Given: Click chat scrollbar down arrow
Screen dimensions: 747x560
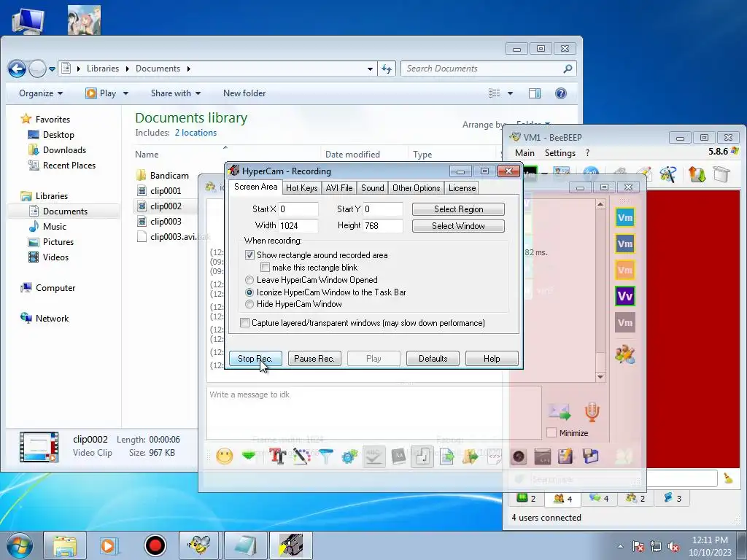Looking at the screenshot, I should point(600,377).
